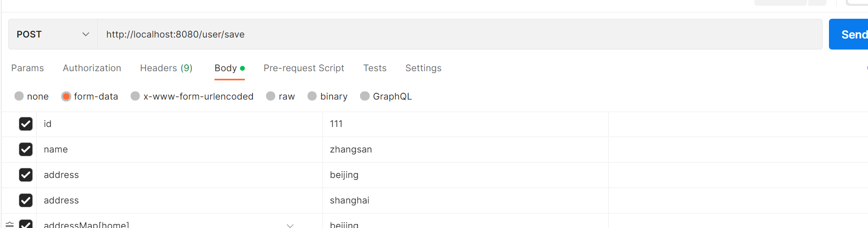Expand the addressMap[home] key type dropdown
The width and height of the screenshot is (868, 228).
[x=290, y=225]
